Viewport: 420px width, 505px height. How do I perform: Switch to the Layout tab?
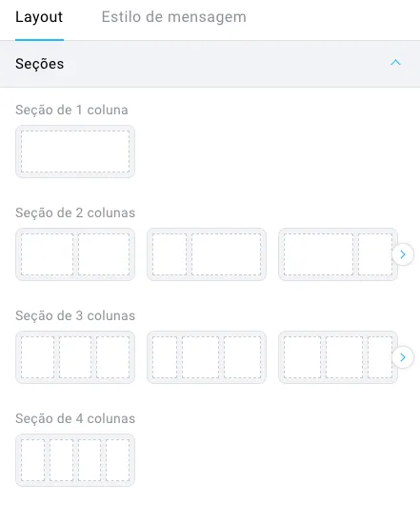click(x=39, y=17)
